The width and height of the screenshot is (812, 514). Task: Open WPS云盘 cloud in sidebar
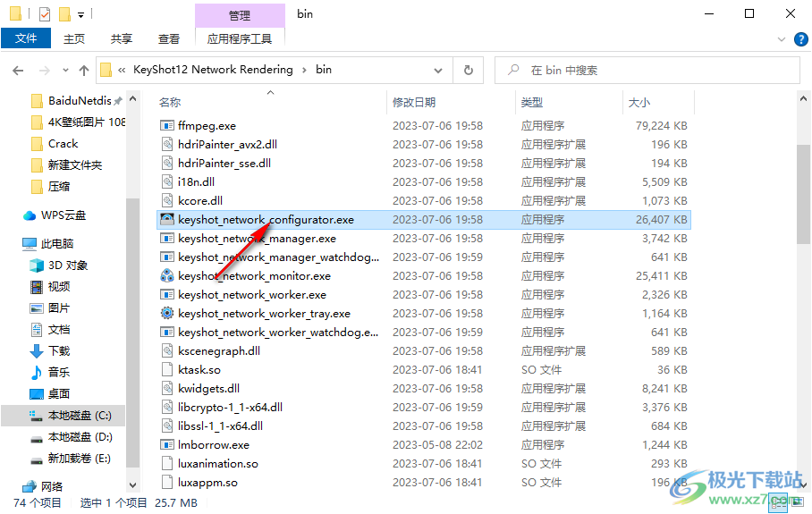(x=55, y=215)
